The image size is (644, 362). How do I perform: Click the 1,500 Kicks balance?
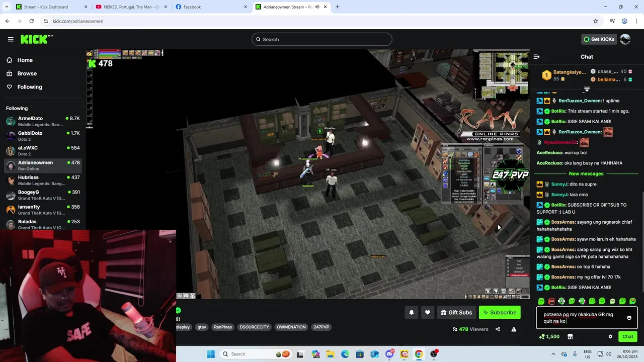[x=549, y=337]
